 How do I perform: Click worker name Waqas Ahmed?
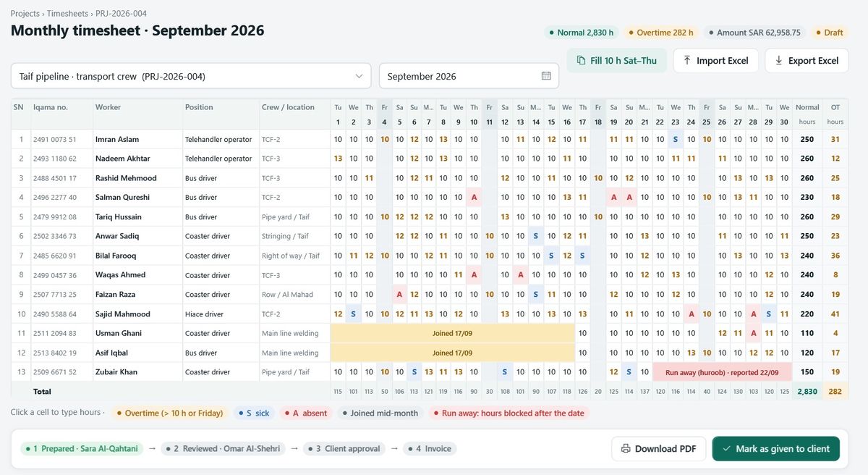coord(120,275)
